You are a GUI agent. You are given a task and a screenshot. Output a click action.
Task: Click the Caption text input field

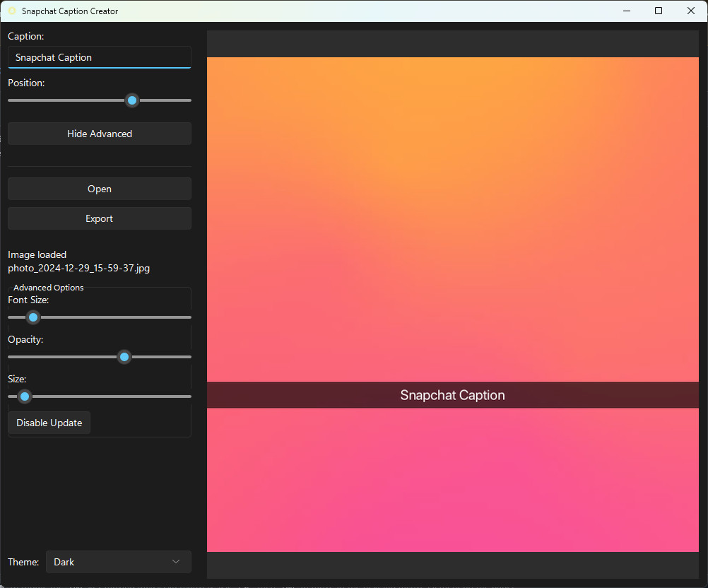tap(100, 57)
